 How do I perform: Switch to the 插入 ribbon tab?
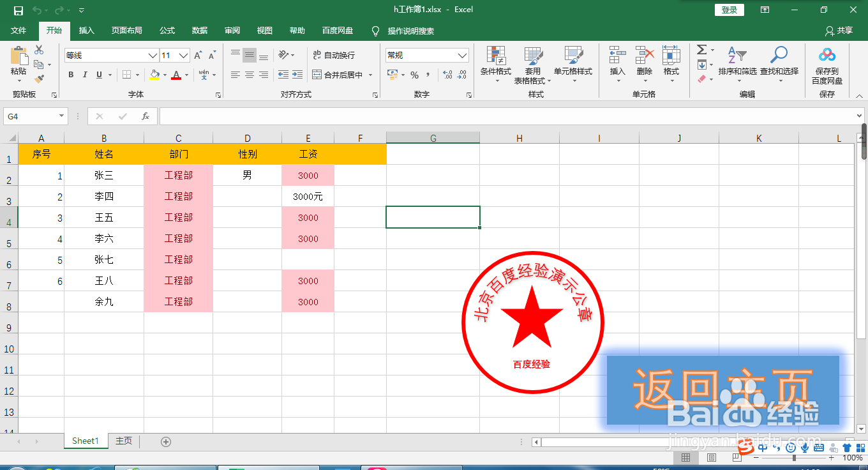click(x=86, y=31)
